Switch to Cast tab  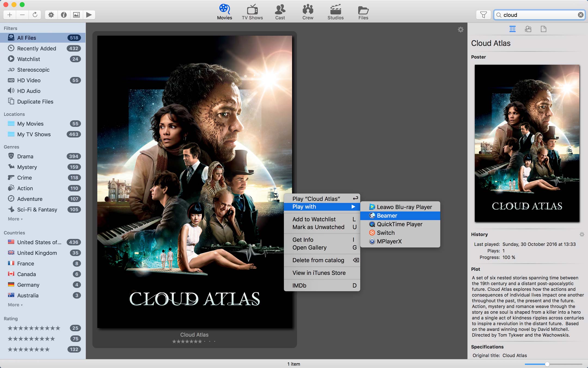280,12
